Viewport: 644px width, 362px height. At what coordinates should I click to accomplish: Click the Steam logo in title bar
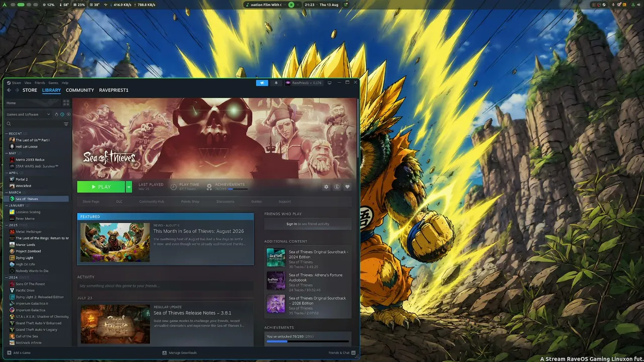(9, 83)
